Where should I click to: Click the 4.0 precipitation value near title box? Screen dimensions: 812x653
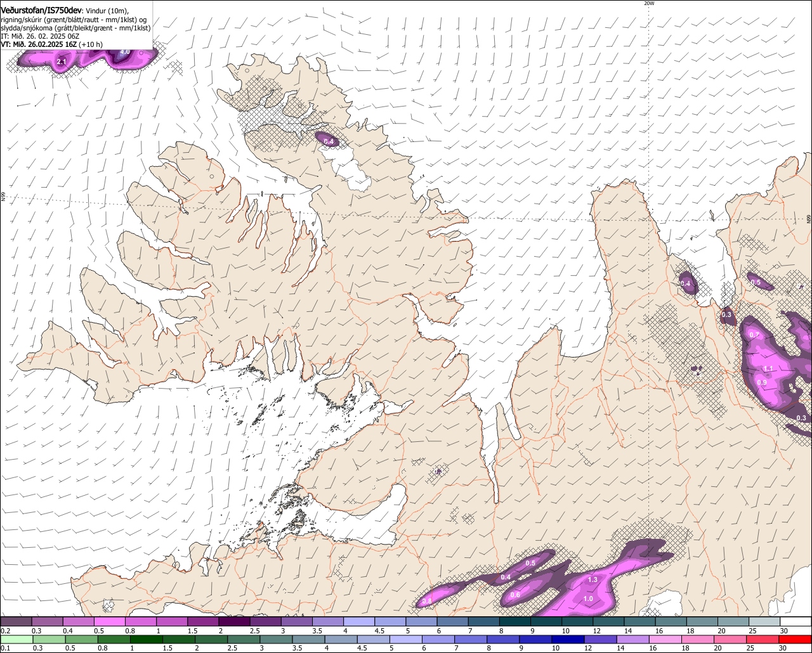tap(125, 51)
